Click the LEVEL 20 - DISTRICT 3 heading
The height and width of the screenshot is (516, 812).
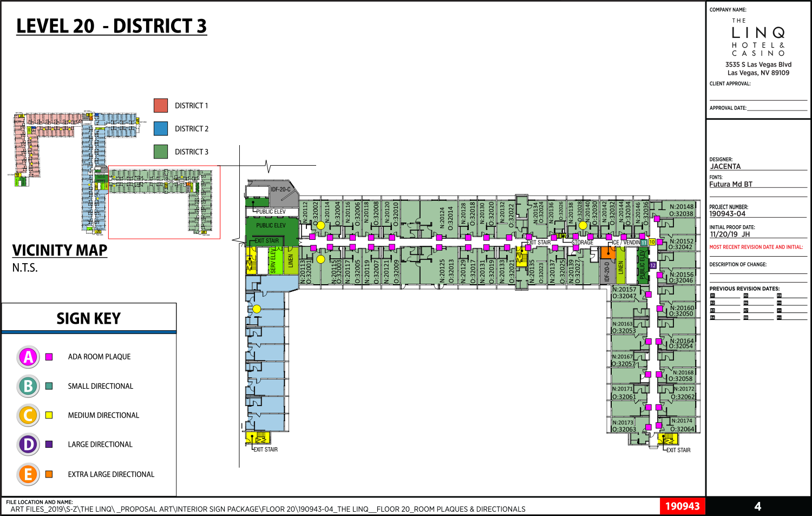(x=112, y=26)
